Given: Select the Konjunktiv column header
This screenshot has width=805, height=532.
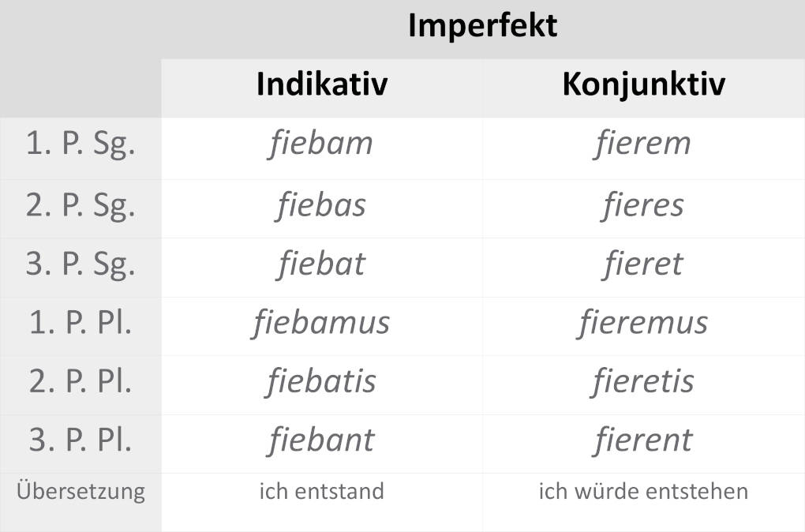Looking at the screenshot, I should (x=643, y=84).
